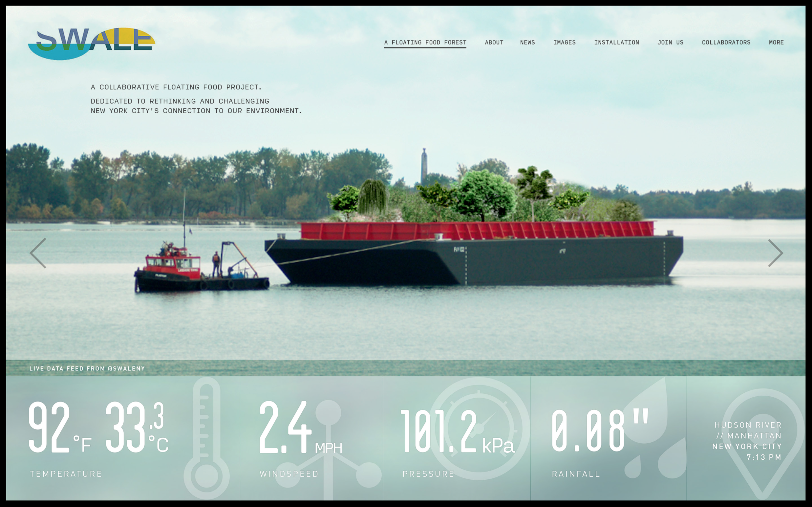Screen dimensions: 812x507
Task: Select Installation in navigation
Action: (x=616, y=43)
